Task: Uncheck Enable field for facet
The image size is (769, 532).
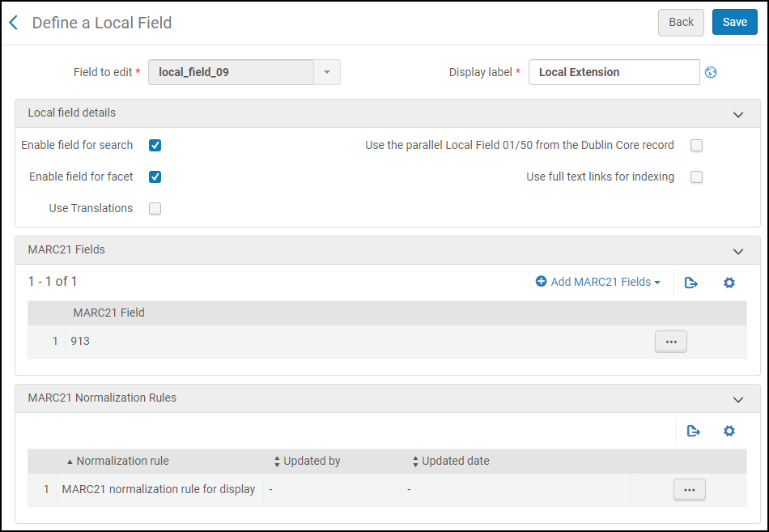Action: tap(155, 177)
